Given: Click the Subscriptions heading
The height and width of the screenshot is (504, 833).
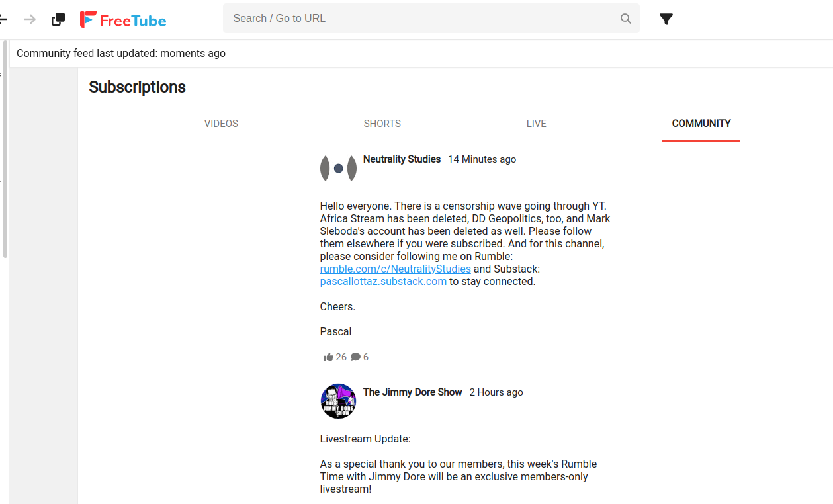Looking at the screenshot, I should point(137,87).
